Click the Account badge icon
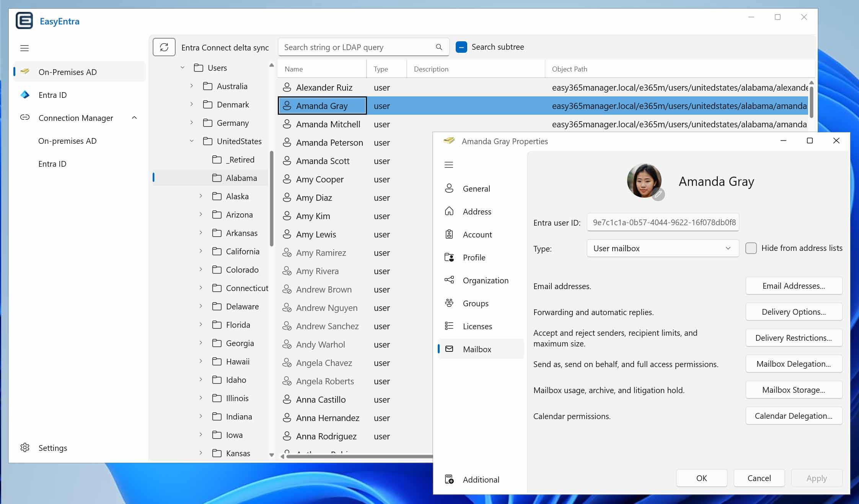 449,234
